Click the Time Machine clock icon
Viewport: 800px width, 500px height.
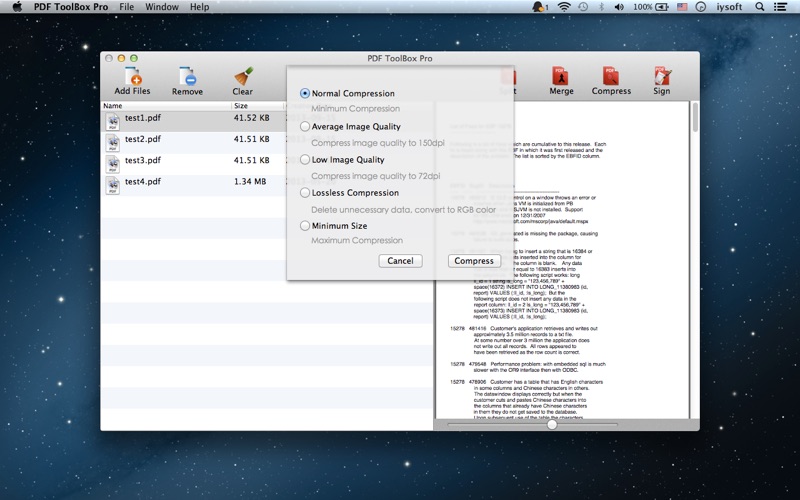pyautogui.click(x=583, y=7)
